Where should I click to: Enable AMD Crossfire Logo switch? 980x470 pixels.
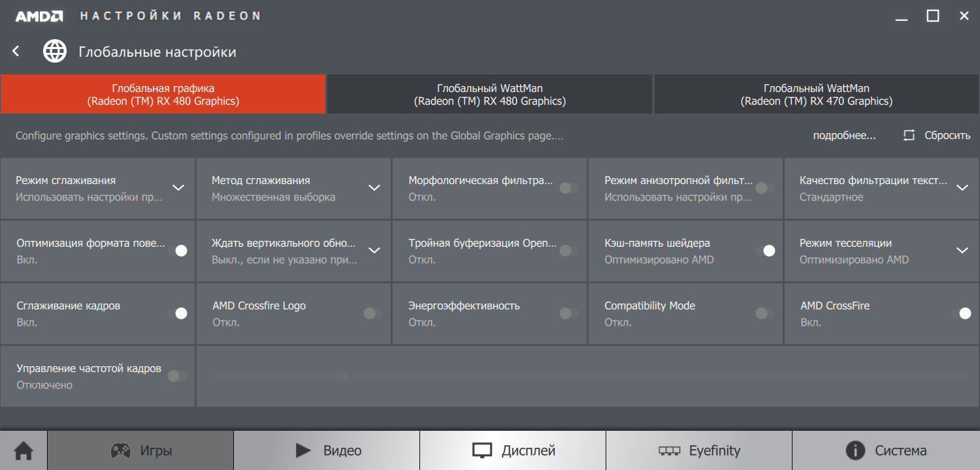tap(373, 313)
